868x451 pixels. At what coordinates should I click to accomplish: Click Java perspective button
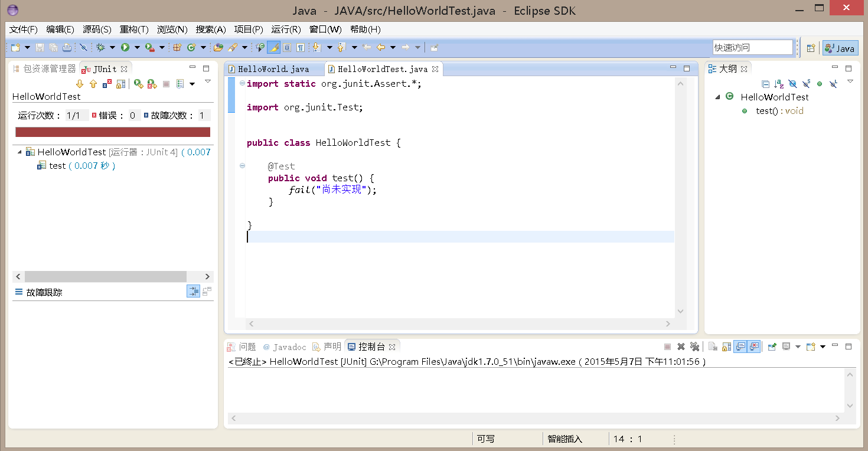tap(840, 48)
